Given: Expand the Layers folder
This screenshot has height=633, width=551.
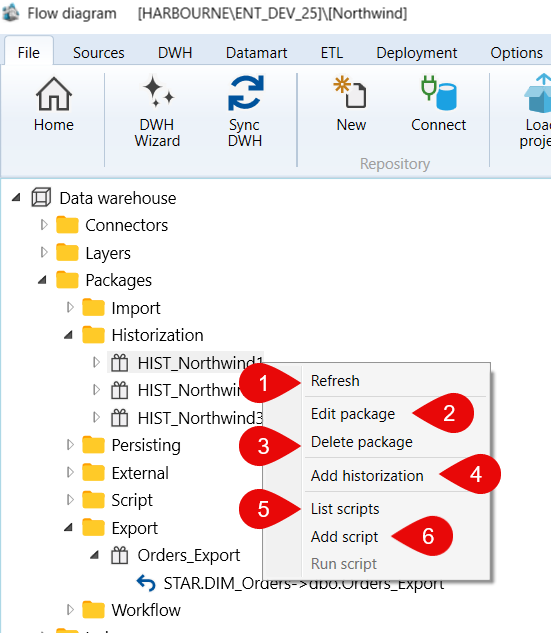Looking at the screenshot, I should click(44, 252).
